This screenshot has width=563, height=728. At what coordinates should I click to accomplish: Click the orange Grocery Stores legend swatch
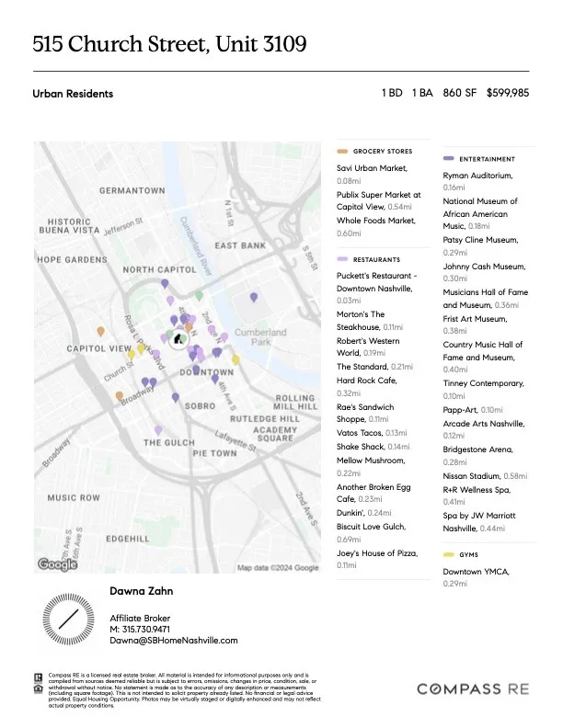coord(342,151)
